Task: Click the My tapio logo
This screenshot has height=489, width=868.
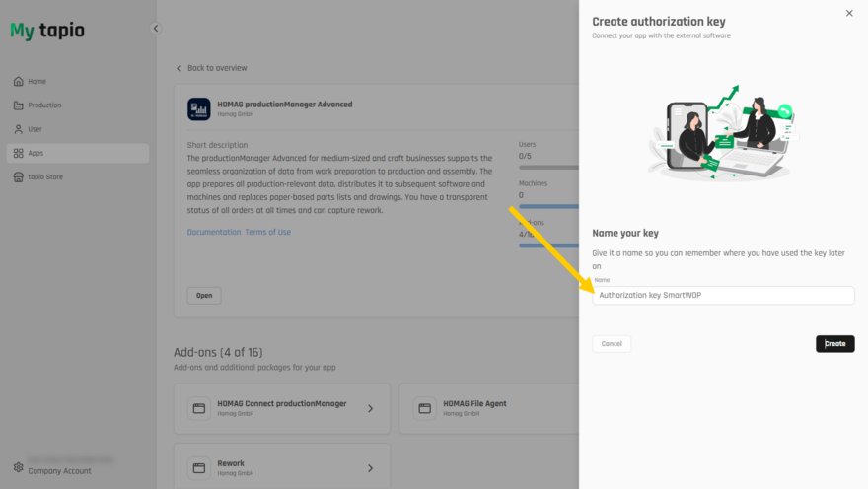Action: click(x=47, y=30)
